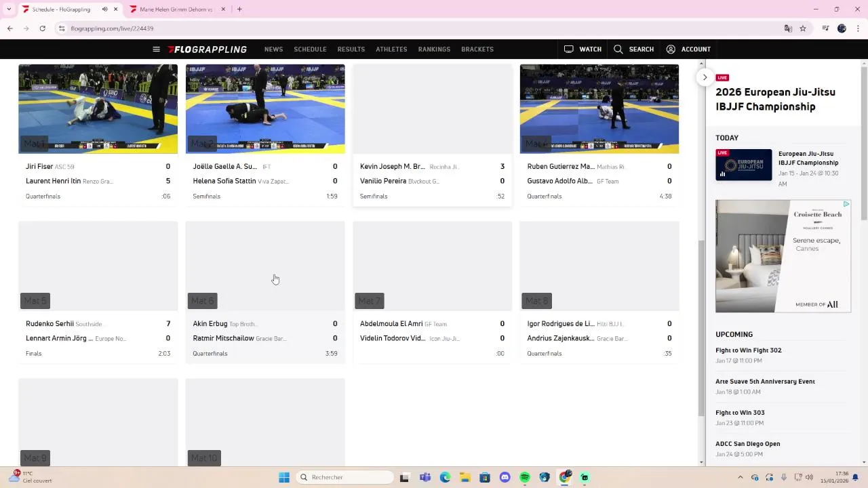Image resolution: width=868 pixels, height=488 pixels.
Task: Open the ATHLETES menu item
Action: 391,49
